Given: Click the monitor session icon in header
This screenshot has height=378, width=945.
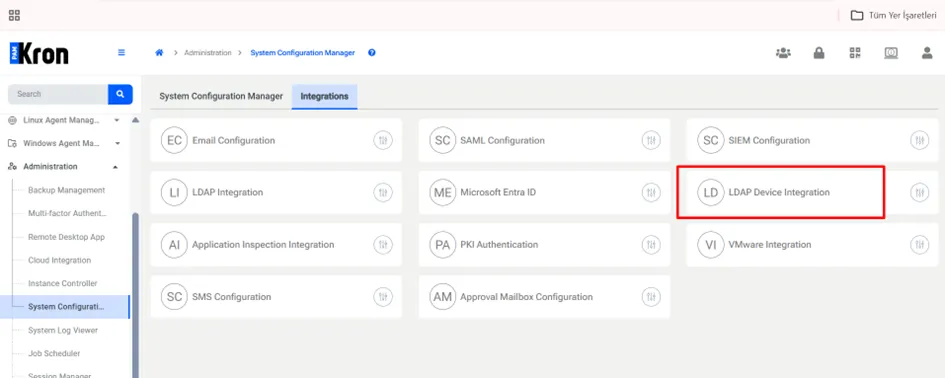Looking at the screenshot, I should pyautogui.click(x=891, y=53).
